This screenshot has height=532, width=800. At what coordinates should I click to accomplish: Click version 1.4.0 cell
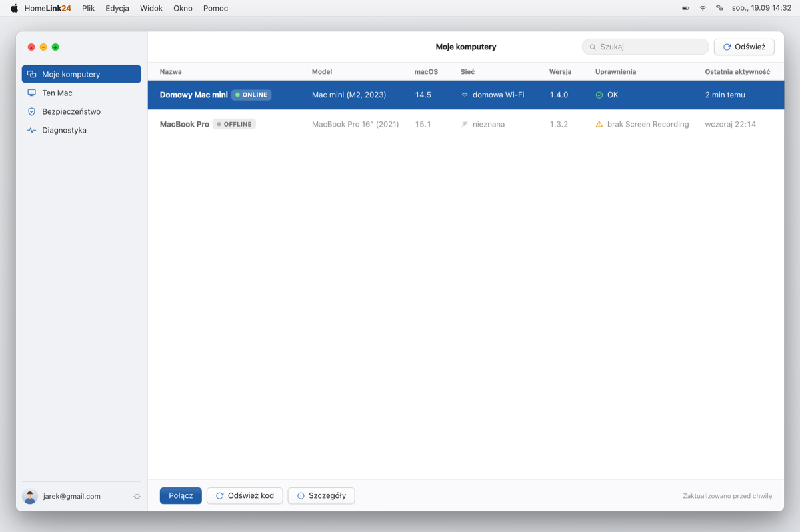click(x=559, y=95)
